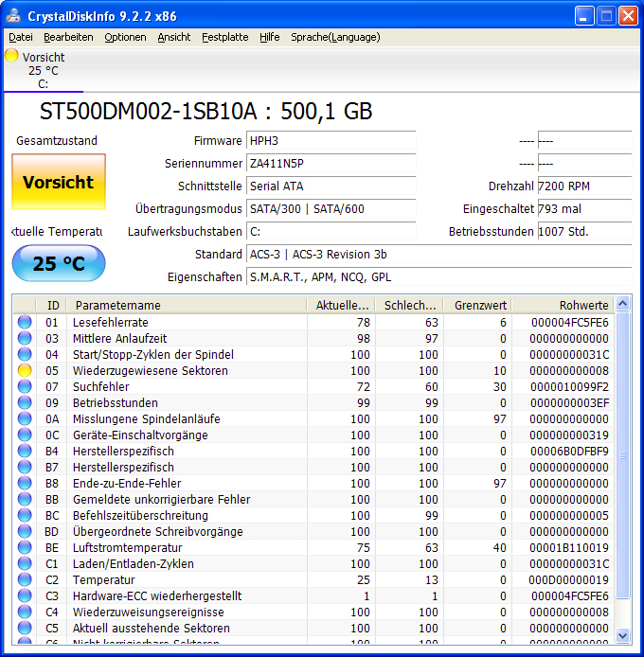Click the status icon for Ende-zu-Ende-Fehler
The image size is (644, 657).
coord(25,483)
